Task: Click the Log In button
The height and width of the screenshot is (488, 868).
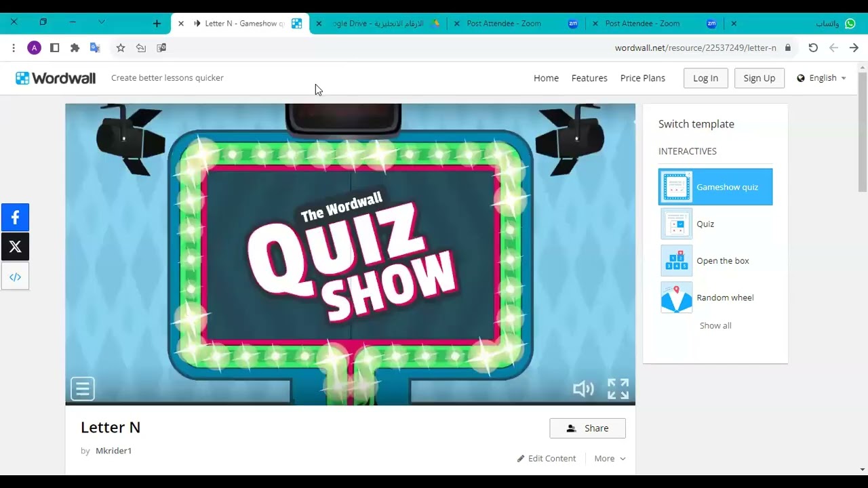Action: pyautogui.click(x=705, y=78)
